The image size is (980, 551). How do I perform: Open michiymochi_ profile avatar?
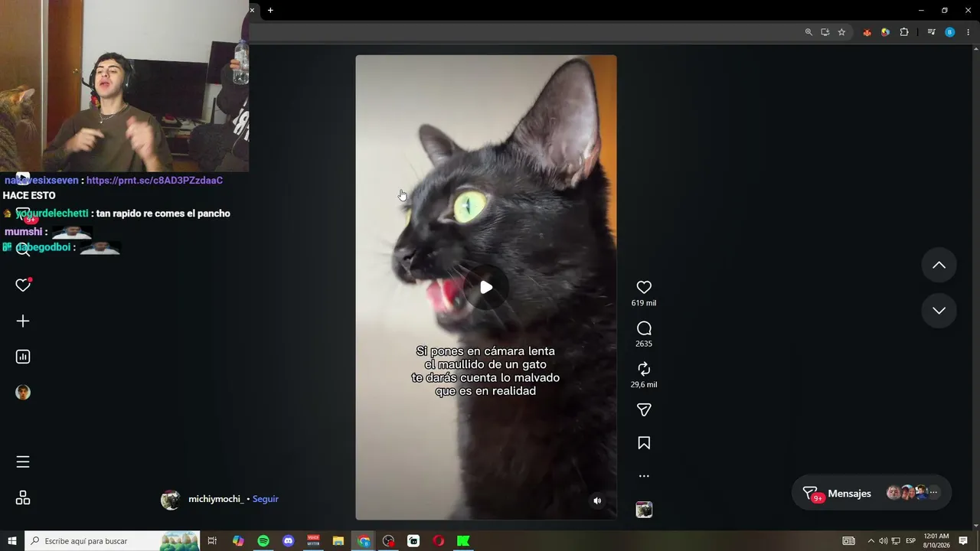(170, 500)
